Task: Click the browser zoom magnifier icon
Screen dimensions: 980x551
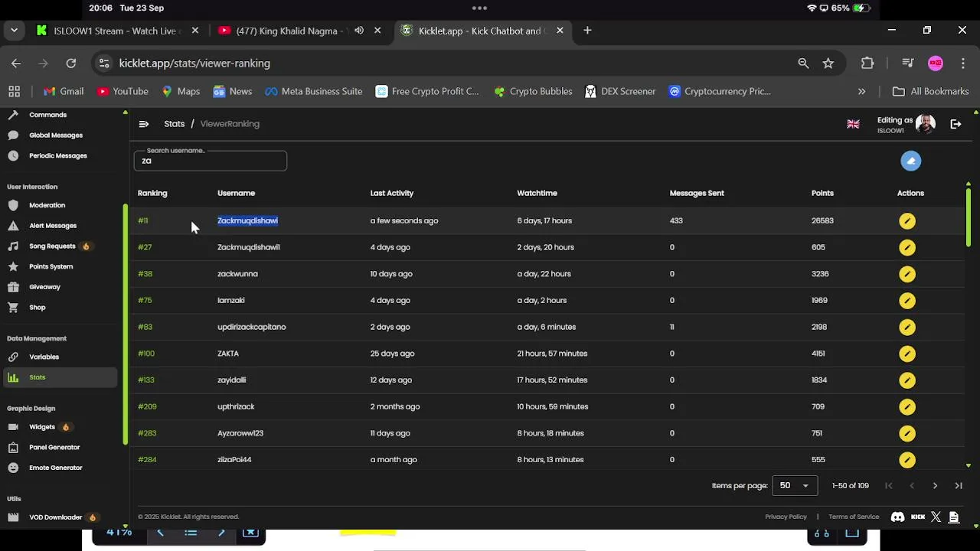Action: [x=803, y=64]
